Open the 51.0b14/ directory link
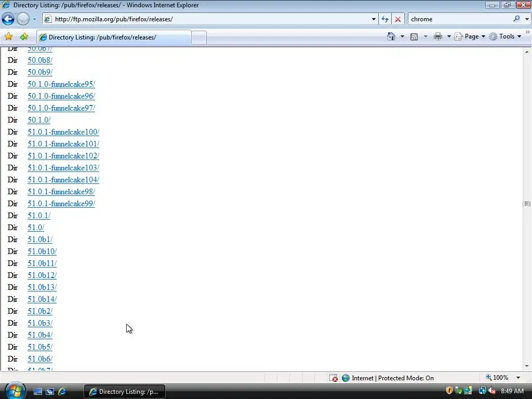 tap(42, 299)
